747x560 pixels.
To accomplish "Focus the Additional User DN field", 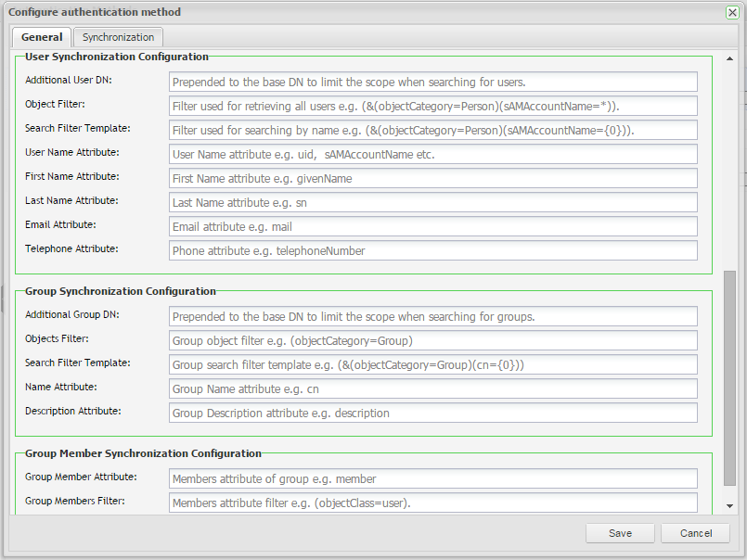I will 432,82.
